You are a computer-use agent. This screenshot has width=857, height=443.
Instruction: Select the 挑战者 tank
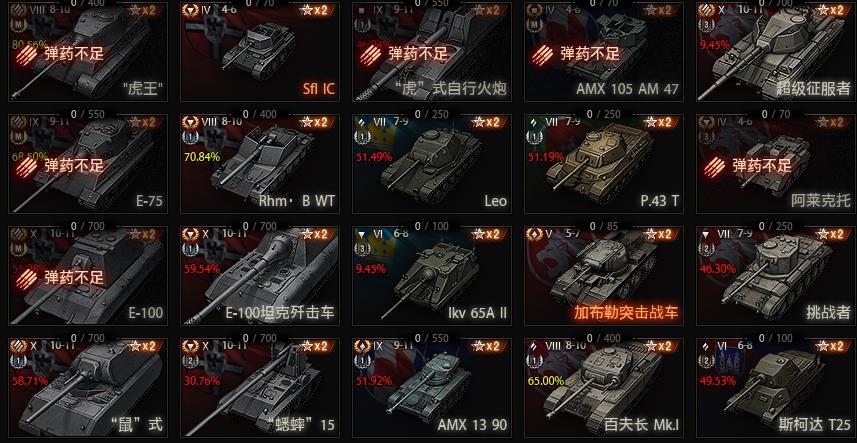(776, 276)
